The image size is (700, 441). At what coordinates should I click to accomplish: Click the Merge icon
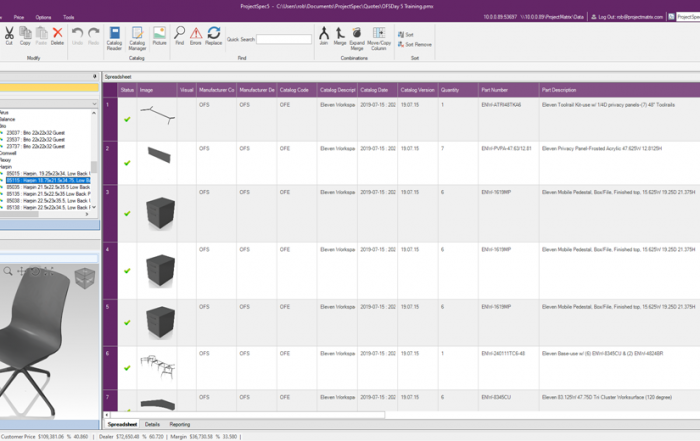(x=340, y=35)
